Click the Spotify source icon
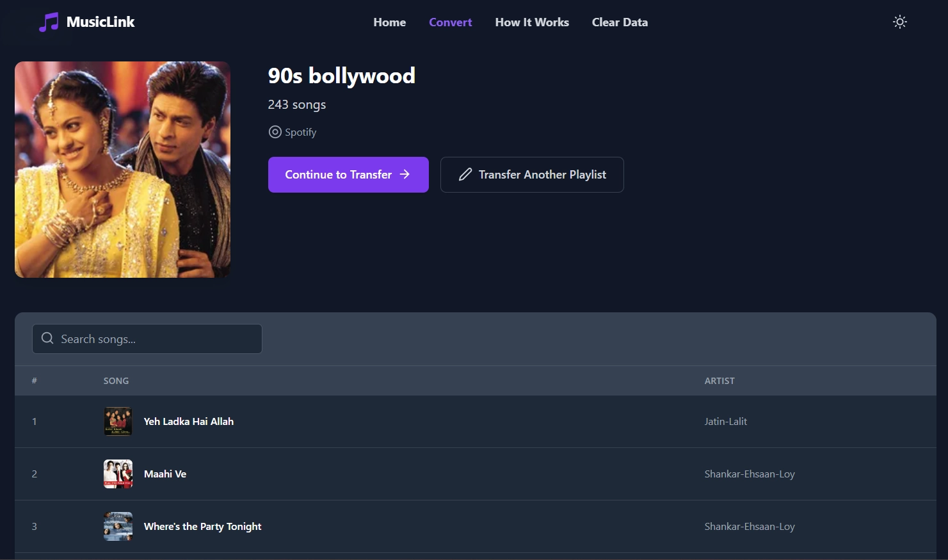948x560 pixels. tap(275, 132)
